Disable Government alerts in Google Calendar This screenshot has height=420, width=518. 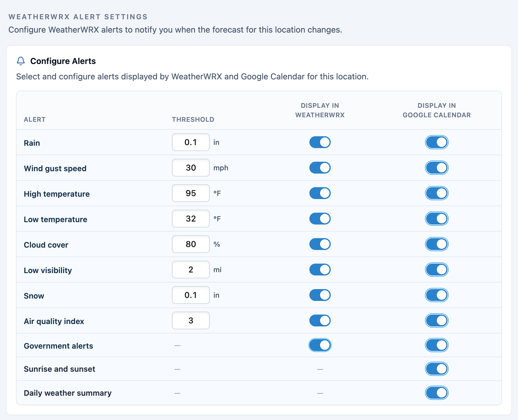[437, 345]
